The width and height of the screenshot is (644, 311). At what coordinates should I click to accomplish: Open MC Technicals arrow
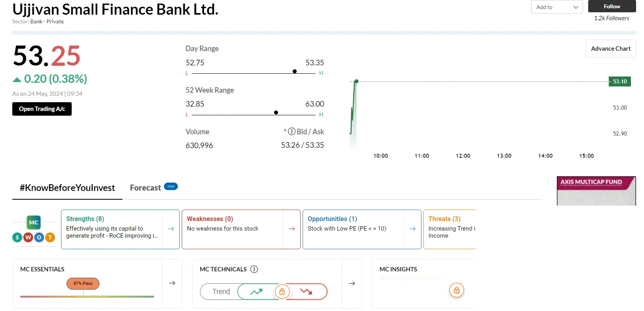[x=352, y=283]
